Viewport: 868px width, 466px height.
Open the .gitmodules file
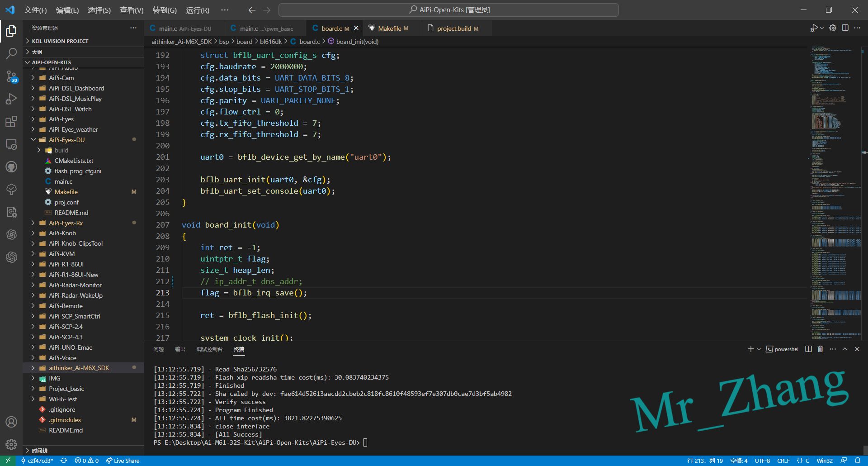[65, 420]
